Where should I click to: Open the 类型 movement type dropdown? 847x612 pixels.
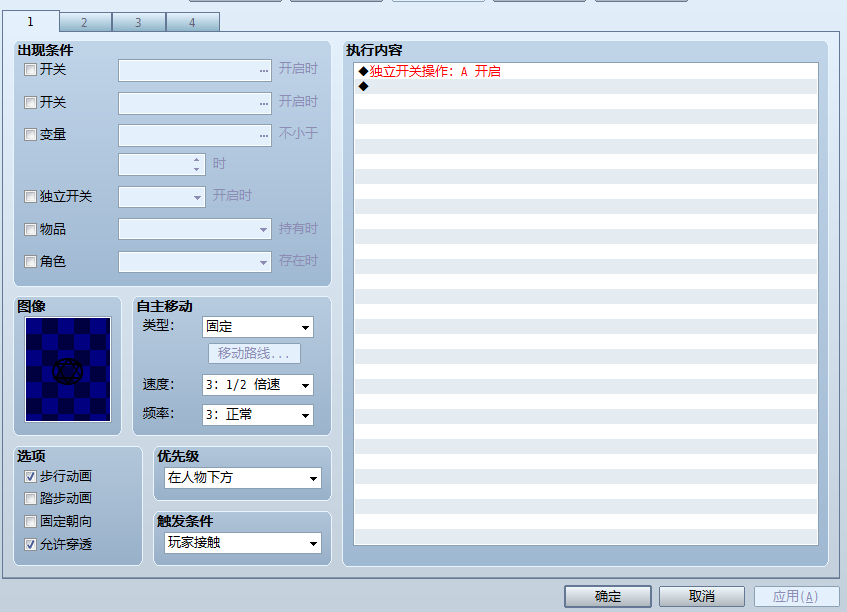click(x=258, y=327)
